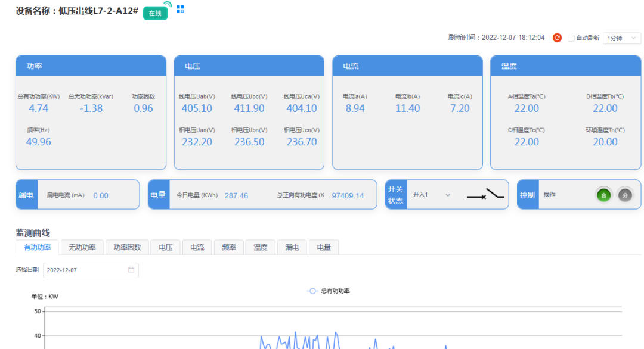Open the 电流 curve tab

point(197,247)
